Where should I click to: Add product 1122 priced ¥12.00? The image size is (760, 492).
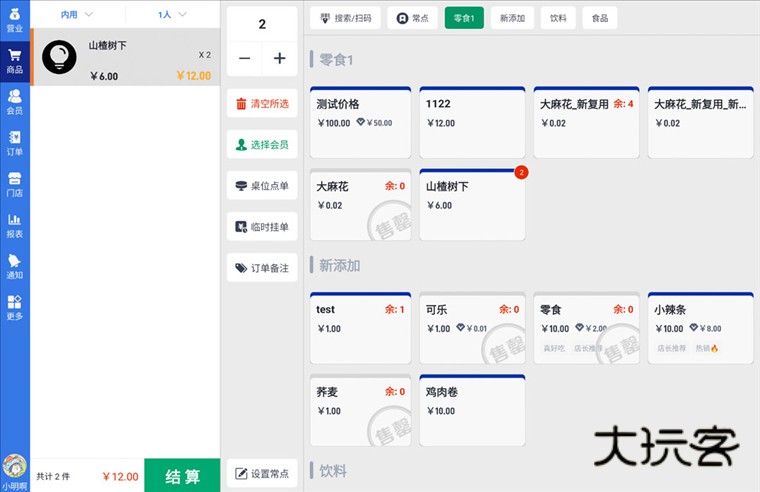tap(472, 122)
